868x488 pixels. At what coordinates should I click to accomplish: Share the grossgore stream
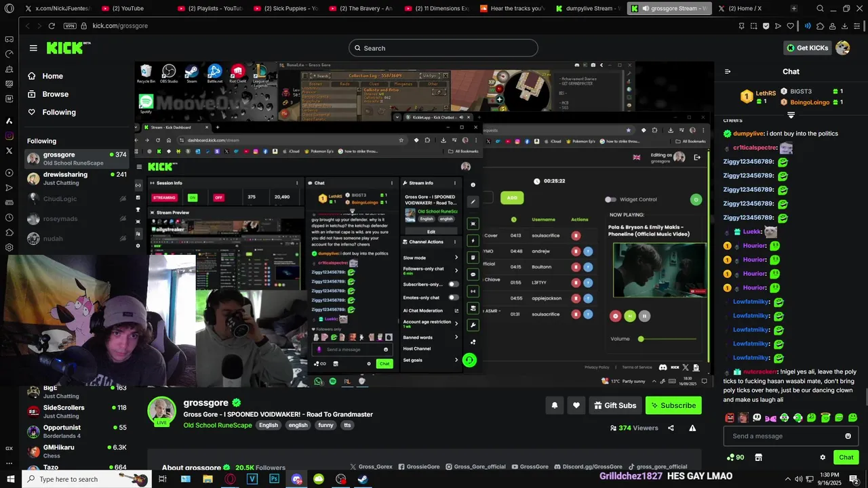click(x=671, y=428)
